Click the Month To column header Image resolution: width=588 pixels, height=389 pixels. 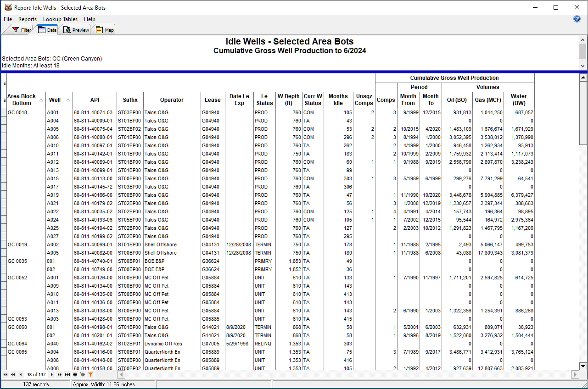[x=431, y=100]
